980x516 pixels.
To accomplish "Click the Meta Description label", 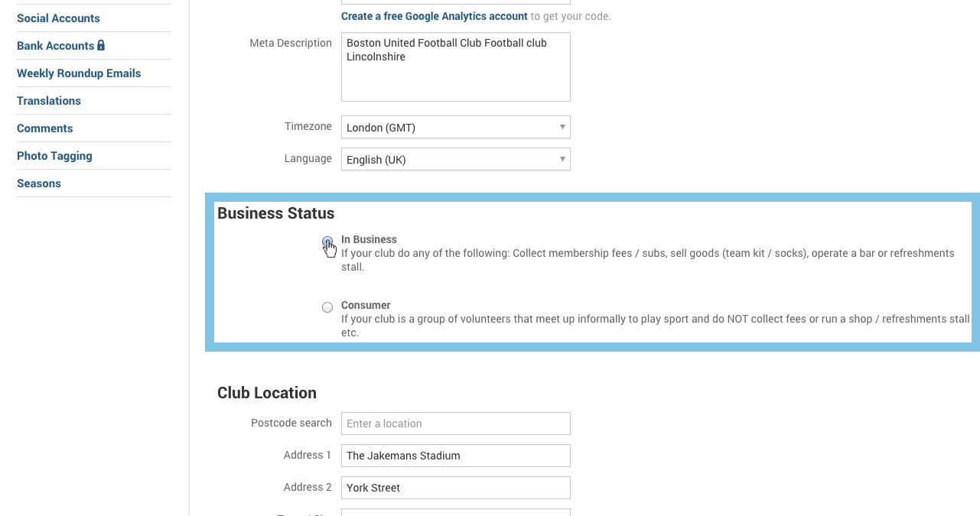I will [291, 43].
